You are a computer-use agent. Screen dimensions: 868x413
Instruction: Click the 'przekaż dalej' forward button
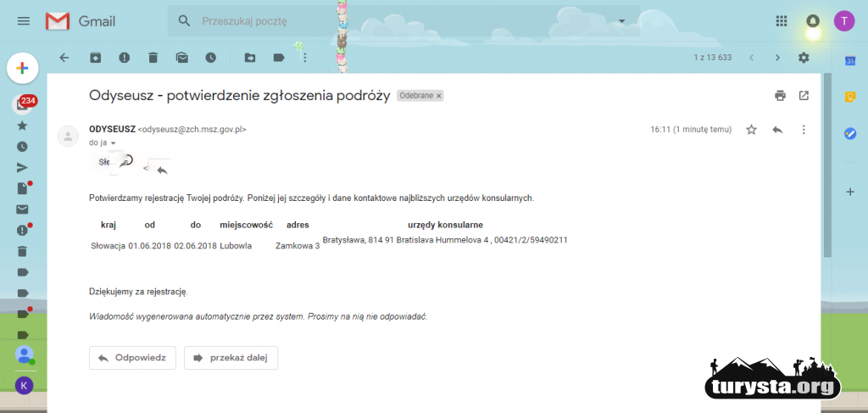pyautogui.click(x=231, y=358)
